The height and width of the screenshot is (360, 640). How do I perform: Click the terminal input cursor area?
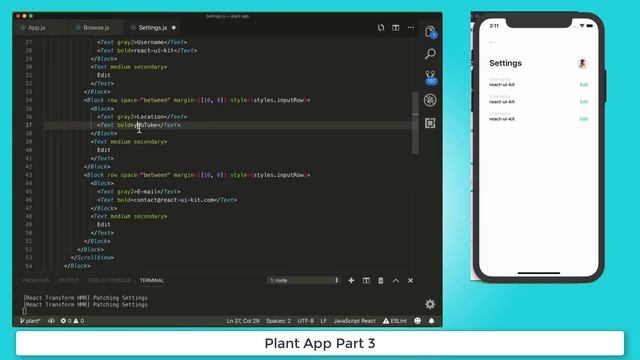[x=24, y=311]
